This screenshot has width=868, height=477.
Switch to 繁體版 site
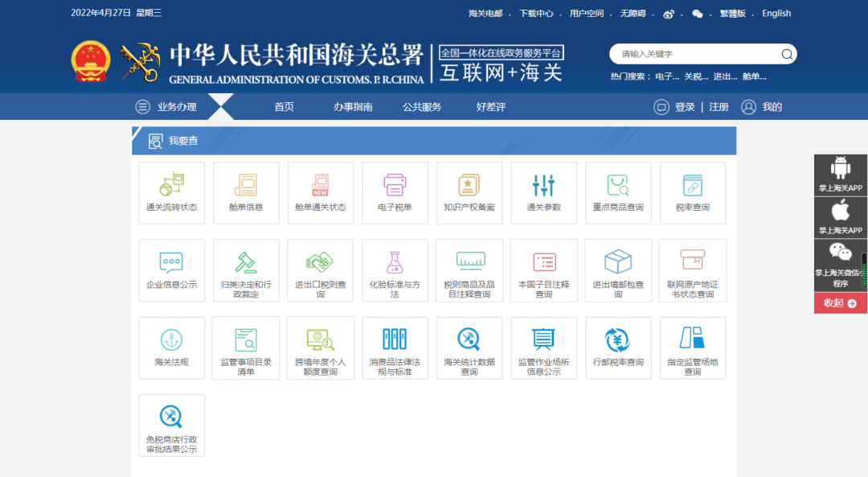pyautogui.click(x=733, y=14)
